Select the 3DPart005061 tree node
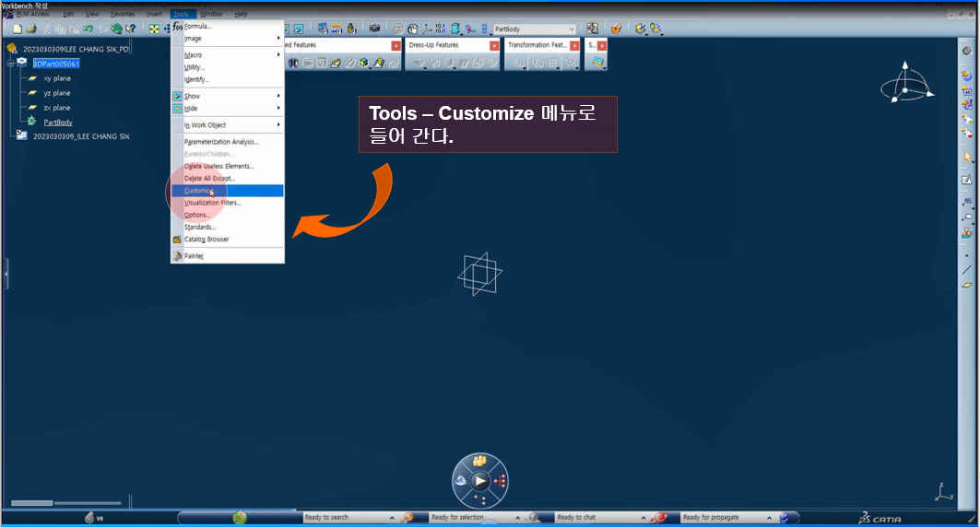980x527 pixels. pos(56,64)
